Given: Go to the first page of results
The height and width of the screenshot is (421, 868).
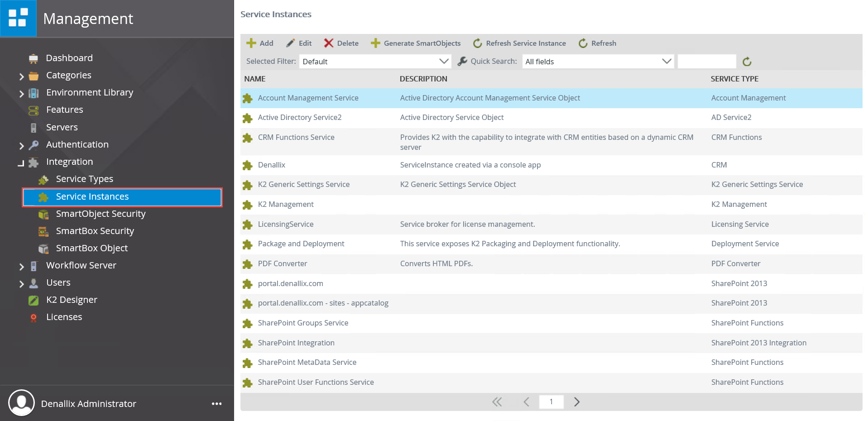Looking at the screenshot, I should click(x=497, y=402).
